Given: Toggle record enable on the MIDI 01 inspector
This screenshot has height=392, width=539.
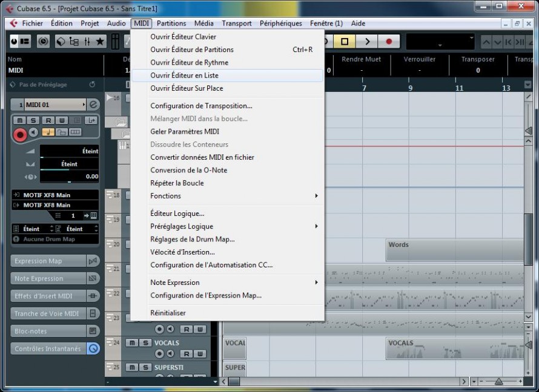Looking at the screenshot, I should 20,134.
